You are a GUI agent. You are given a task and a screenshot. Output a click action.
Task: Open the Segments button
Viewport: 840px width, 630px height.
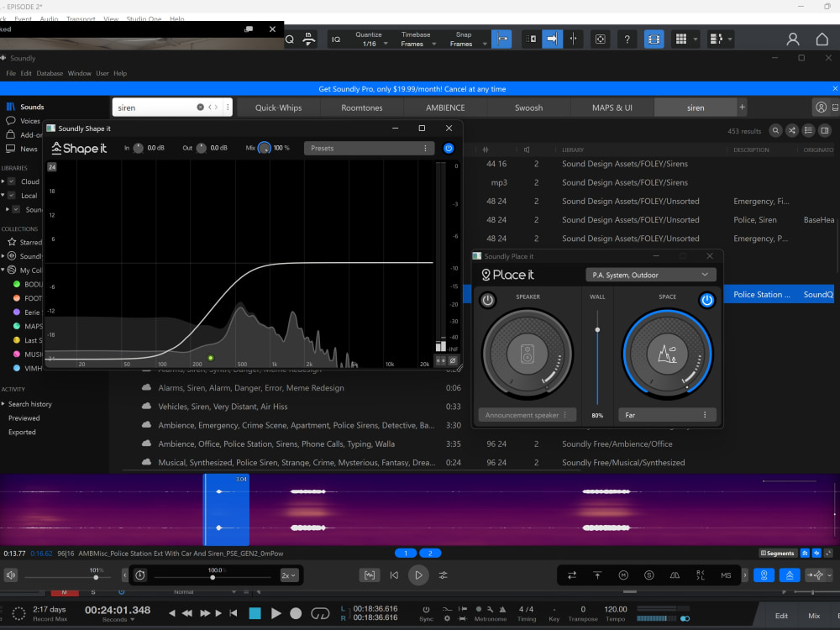777,554
